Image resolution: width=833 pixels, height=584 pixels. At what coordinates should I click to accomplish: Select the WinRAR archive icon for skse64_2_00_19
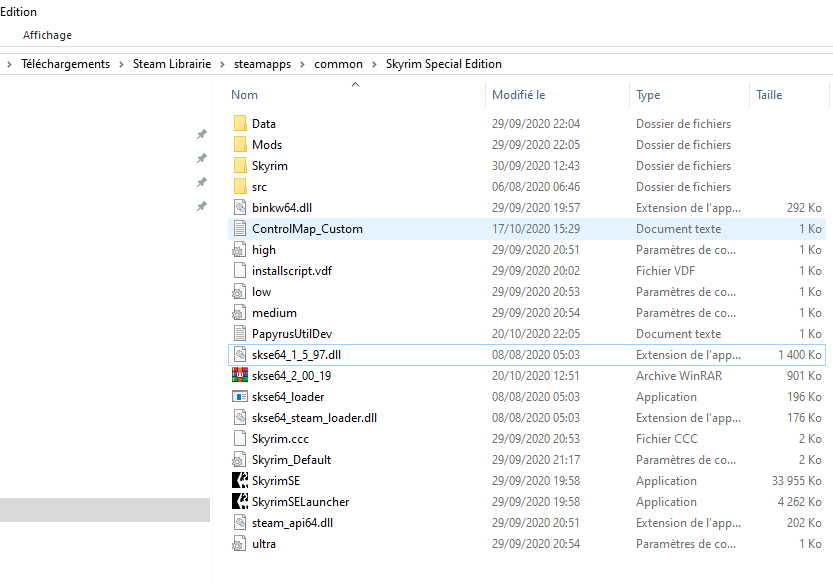240,375
